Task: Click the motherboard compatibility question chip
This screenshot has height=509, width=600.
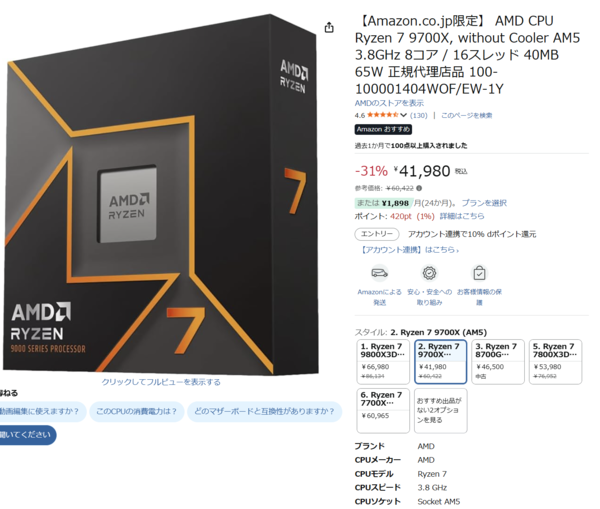Action: (x=264, y=411)
